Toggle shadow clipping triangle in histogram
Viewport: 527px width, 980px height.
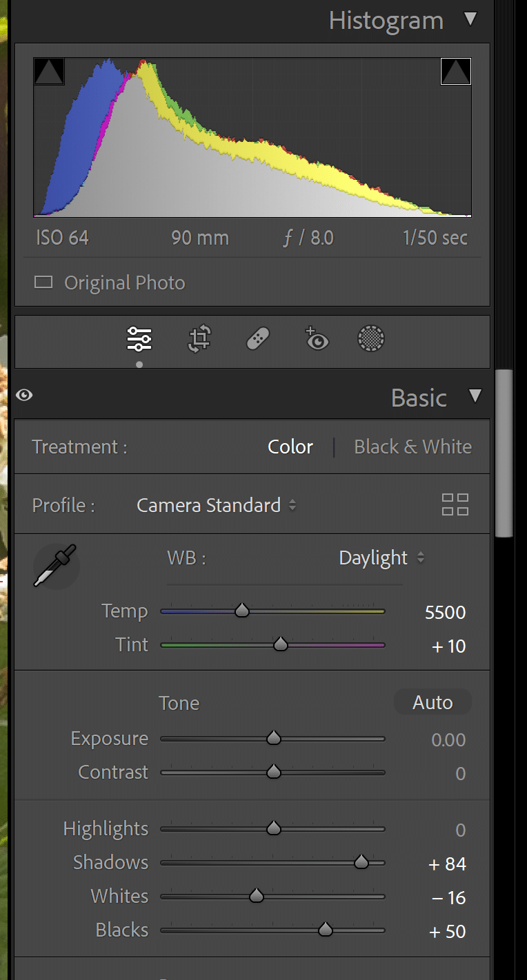[49, 71]
